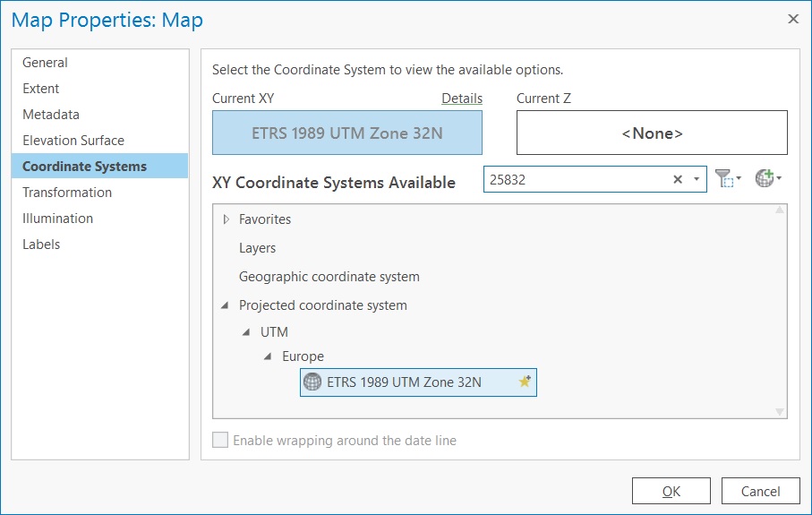Close the Map Properties dialog

point(792,19)
